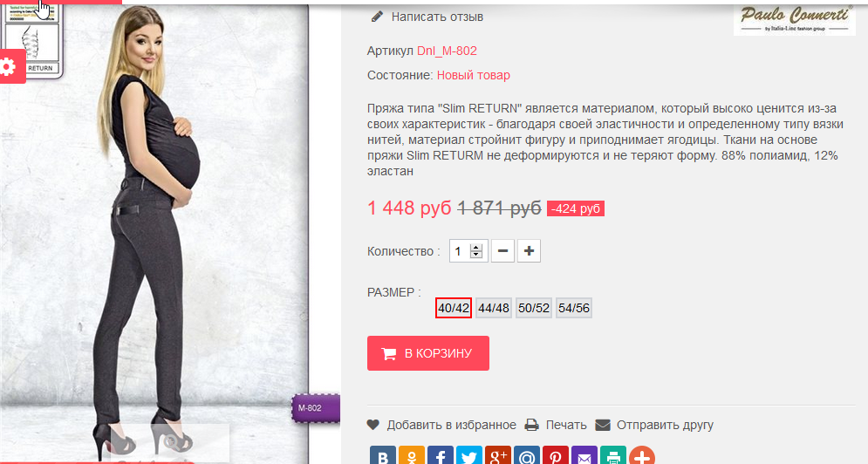Share the product on Facebook
Screen dimensions: 868x464
[440, 455]
